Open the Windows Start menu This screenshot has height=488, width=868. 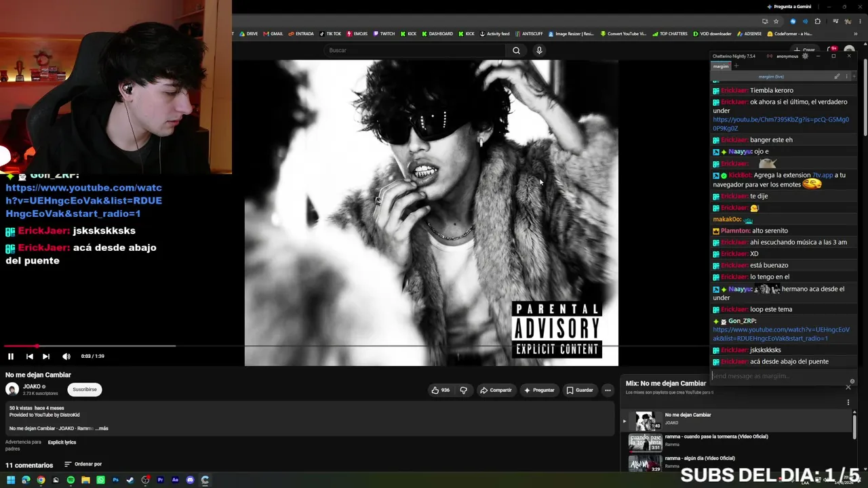tap(11, 481)
